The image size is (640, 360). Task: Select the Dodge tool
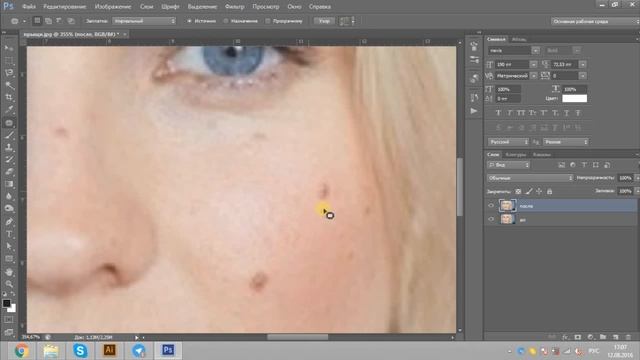[x=9, y=209]
